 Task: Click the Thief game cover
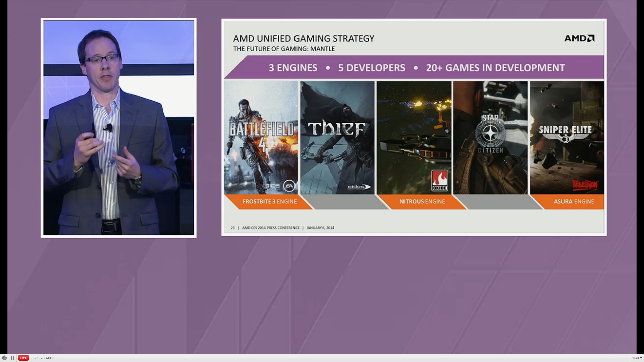pos(337,137)
